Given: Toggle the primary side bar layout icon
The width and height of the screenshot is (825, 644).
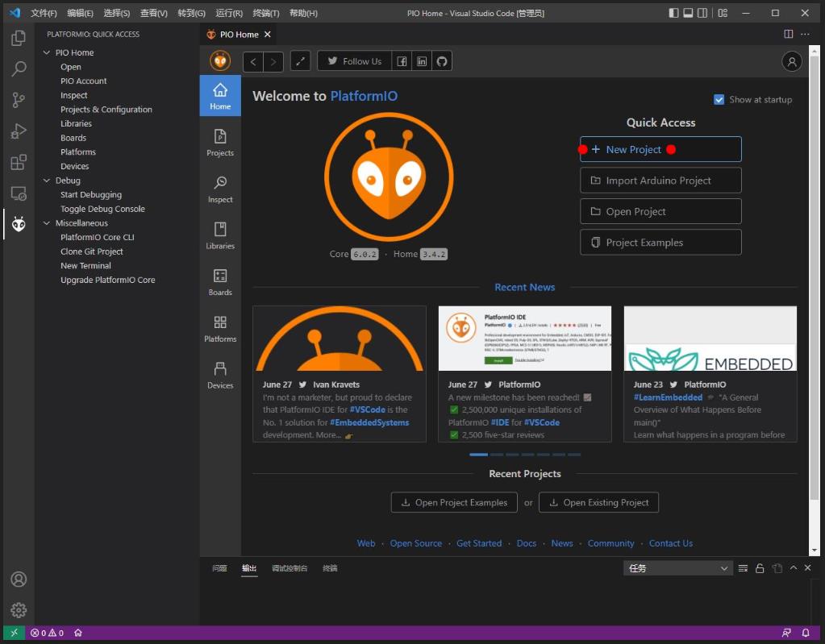Looking at the screenshot, I should 674,13.
